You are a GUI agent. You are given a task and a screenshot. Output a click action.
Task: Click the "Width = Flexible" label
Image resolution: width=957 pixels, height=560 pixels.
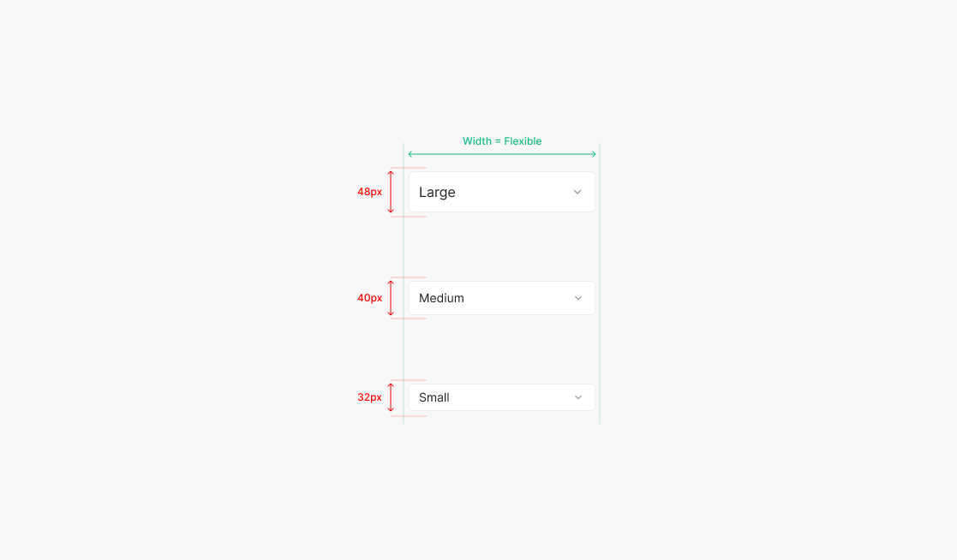coord(502,141)
